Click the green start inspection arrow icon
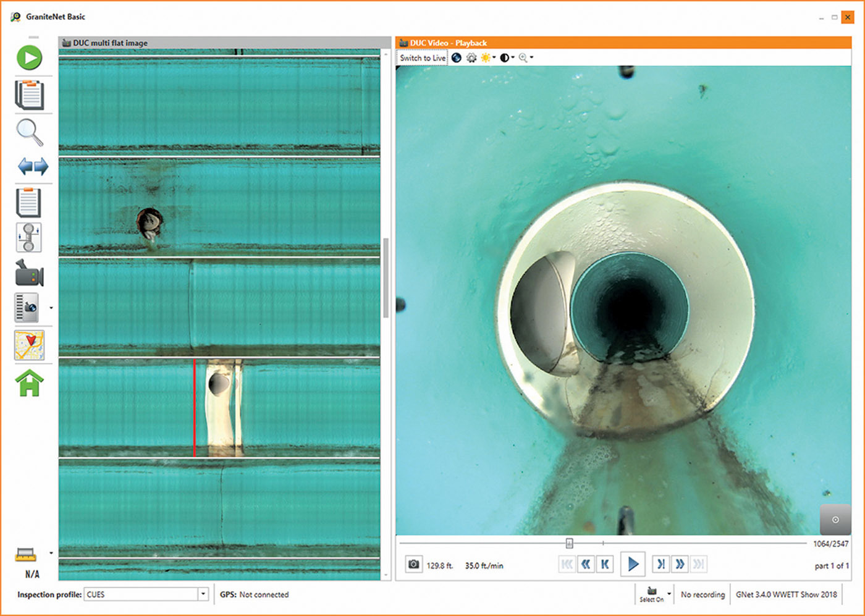The width and height of the screenshot is (865, 616). [x=29, y=58]
